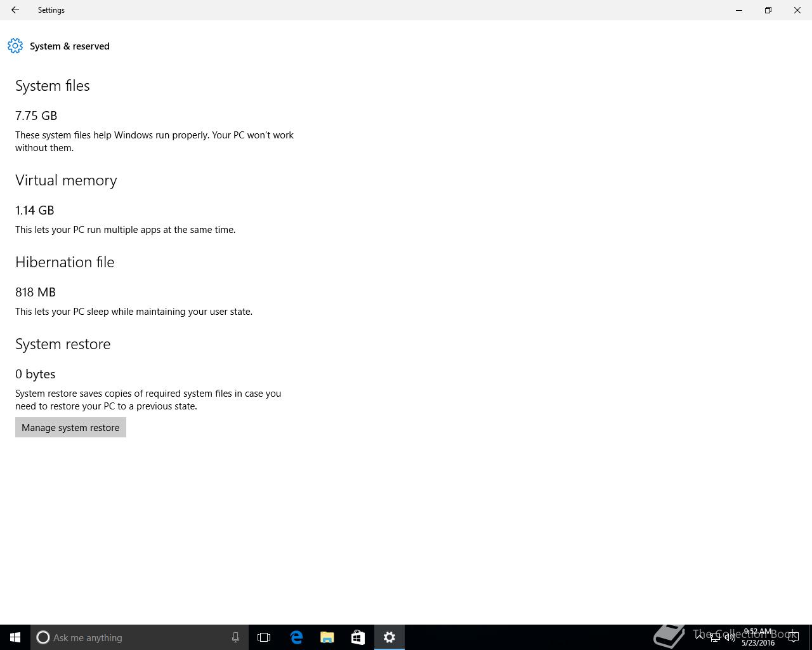The width and height of the screenshot is (812, 650).
Task: Click the System & reserved gear icon
Action: pyautogui.click(x=15, y=46)
